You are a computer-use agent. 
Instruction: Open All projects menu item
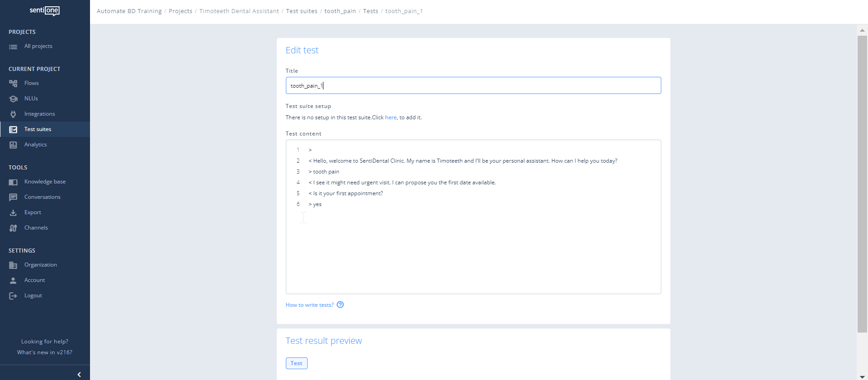pos(38,46)
